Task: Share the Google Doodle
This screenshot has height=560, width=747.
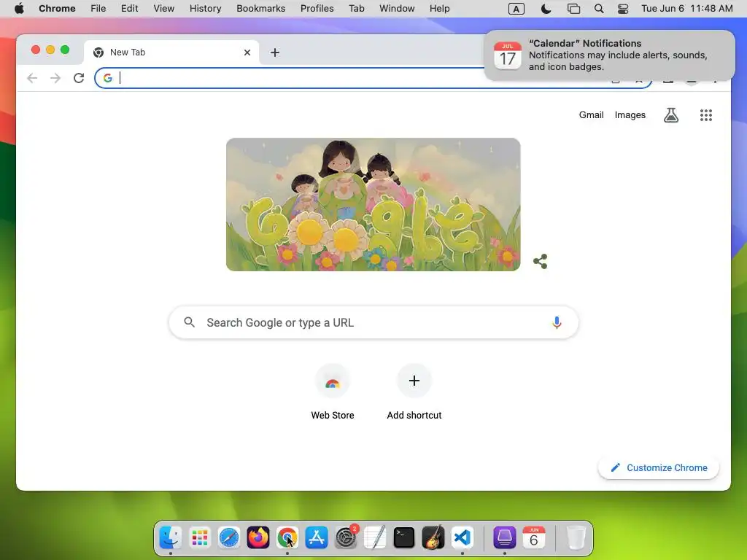Action: (541, 262)
